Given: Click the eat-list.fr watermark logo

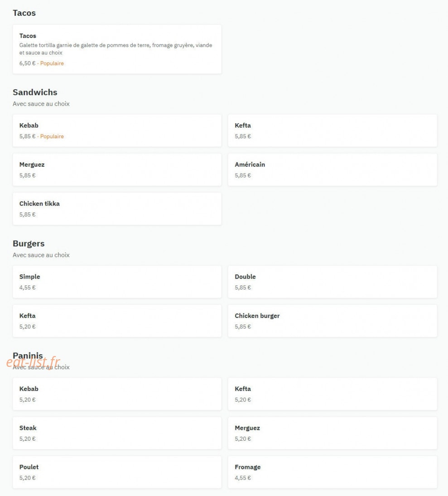Looking at the screenshot, I should [x=33, y=362].
